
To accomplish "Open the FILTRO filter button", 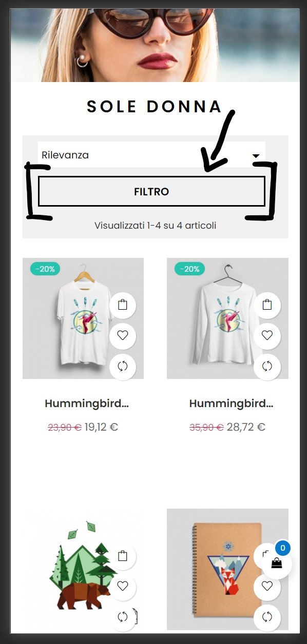I will pyautogui.click(x=151, y=192).
